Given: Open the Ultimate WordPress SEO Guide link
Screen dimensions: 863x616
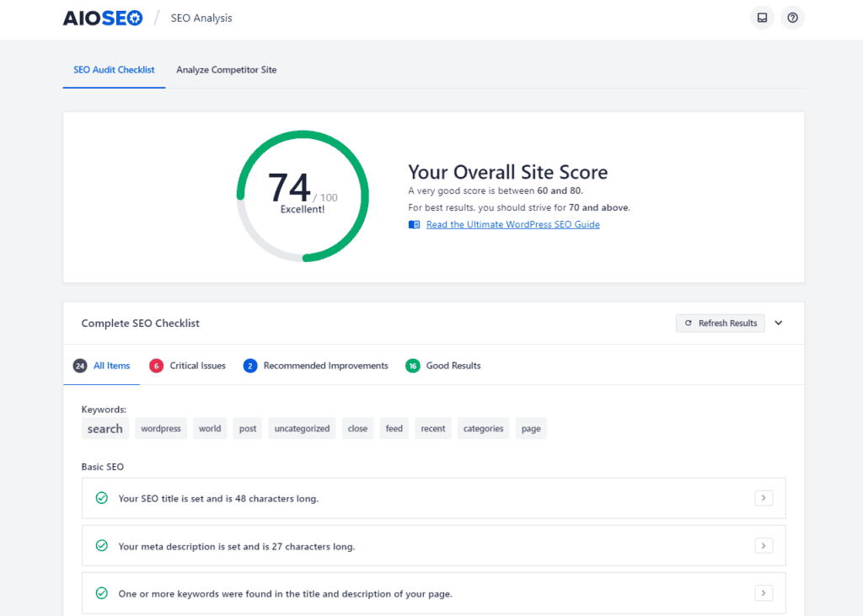Looking at the screenshot, I should [512, 225].
